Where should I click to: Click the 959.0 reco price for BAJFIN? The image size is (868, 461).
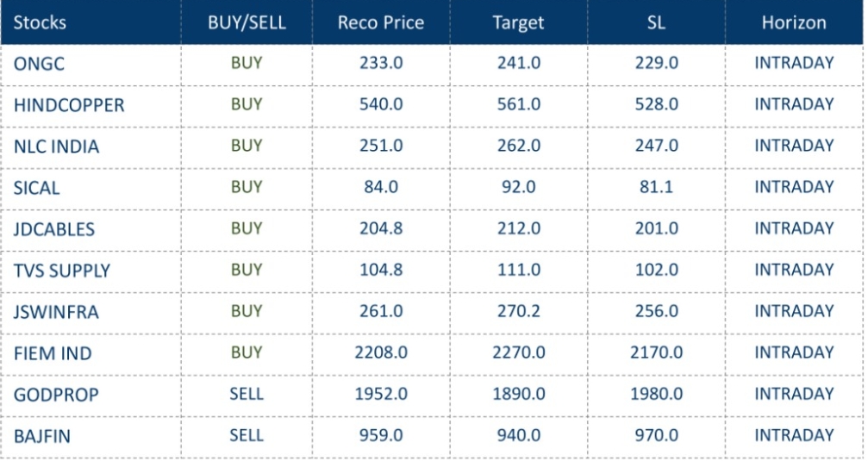coord(381,435)
